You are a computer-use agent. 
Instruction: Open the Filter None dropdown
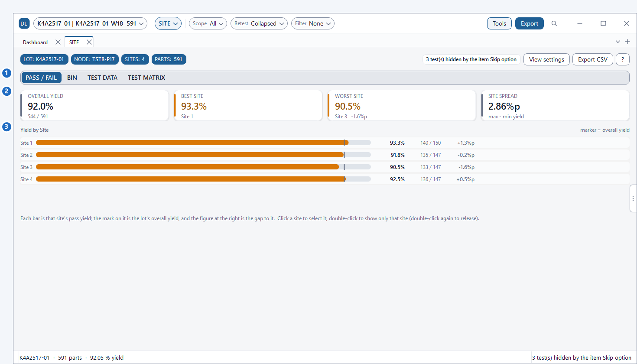(313, 23)
